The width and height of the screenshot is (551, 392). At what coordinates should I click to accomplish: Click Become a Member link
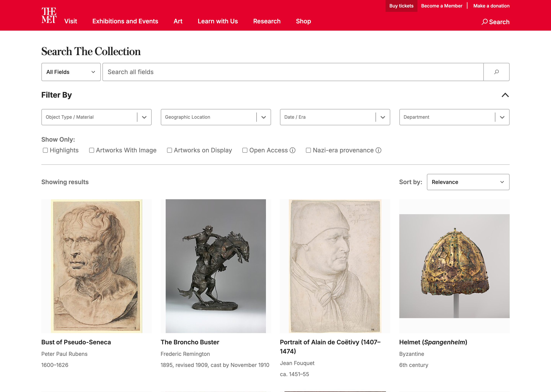442,6
